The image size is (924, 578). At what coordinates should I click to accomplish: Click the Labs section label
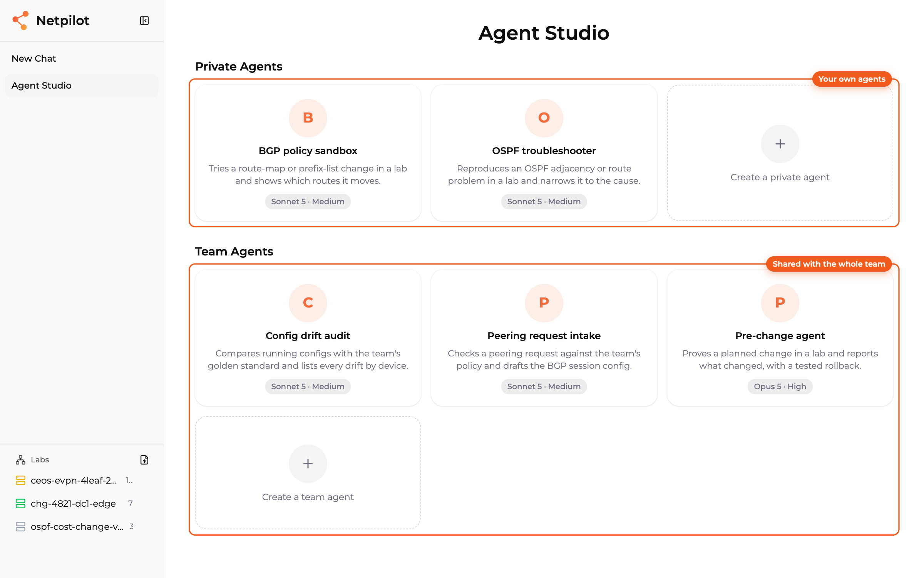[x=40, y=460]
